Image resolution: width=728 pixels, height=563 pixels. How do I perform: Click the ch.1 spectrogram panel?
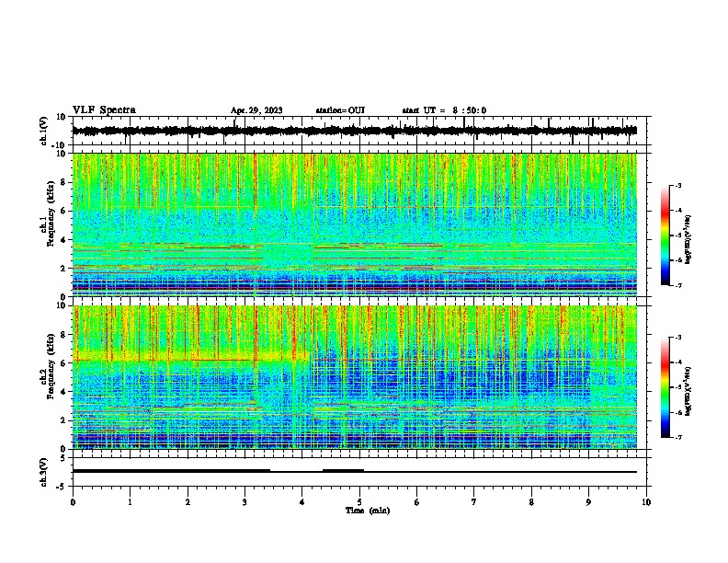tap(354, 224)
